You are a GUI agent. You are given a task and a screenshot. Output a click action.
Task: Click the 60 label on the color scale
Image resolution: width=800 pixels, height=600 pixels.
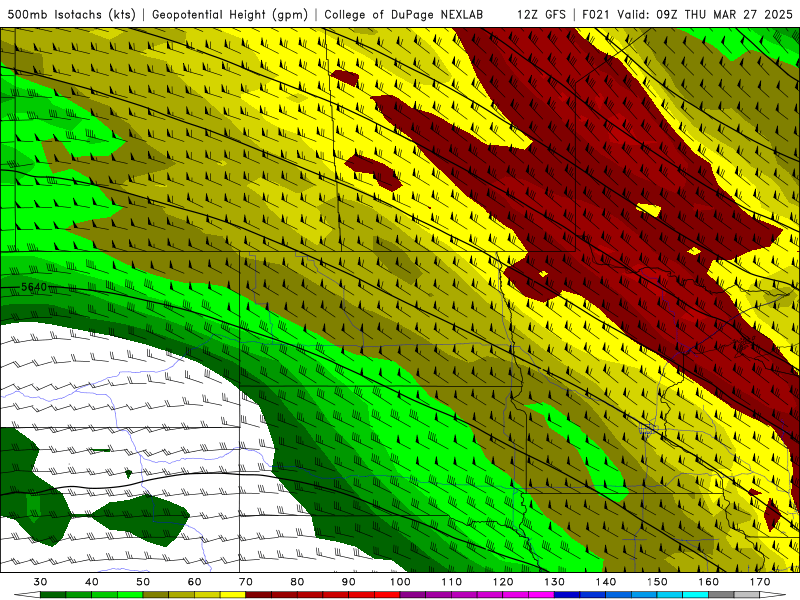tap(194, 582)
